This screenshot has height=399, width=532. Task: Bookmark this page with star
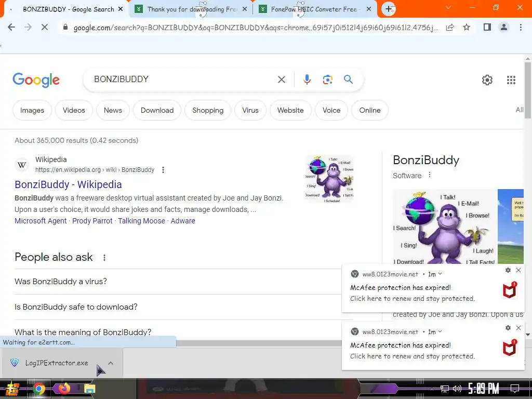467,27
